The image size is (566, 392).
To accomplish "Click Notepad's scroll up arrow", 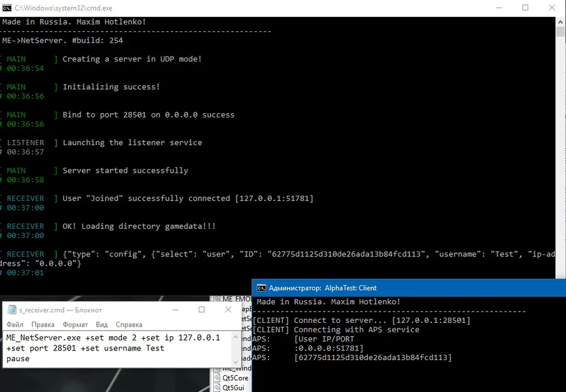I will click(235, 337).
